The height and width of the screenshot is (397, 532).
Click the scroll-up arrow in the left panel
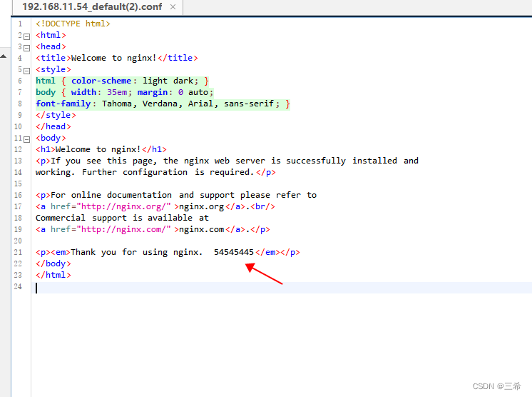click(4, 56)
